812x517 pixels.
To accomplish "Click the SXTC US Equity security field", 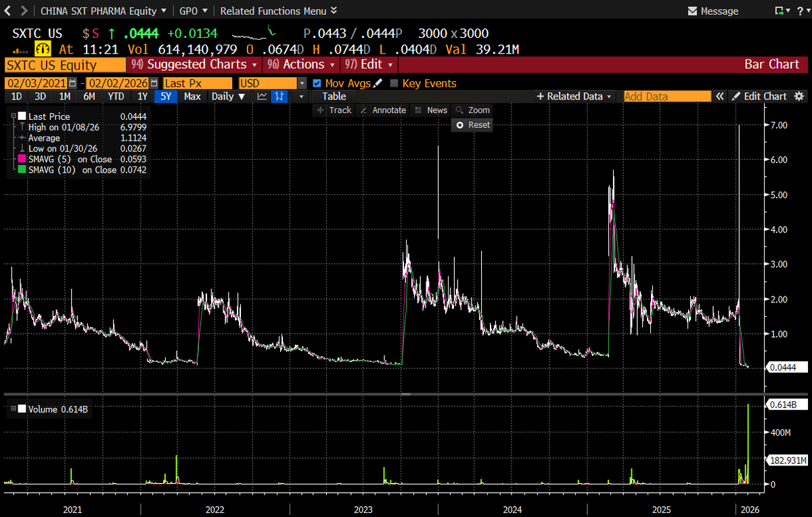I will [65, 65].
